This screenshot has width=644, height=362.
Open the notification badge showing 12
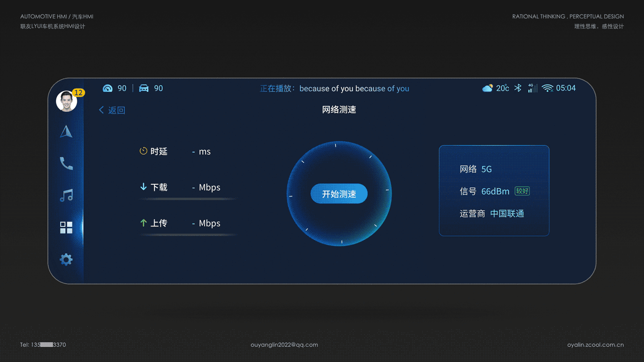(x=78, y=93)
